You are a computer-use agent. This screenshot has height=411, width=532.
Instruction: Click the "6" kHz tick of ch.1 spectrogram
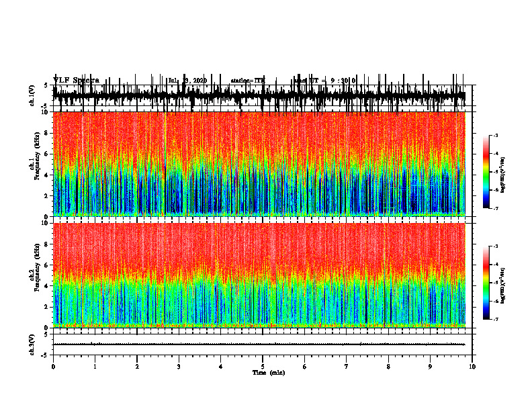[47, 154]
